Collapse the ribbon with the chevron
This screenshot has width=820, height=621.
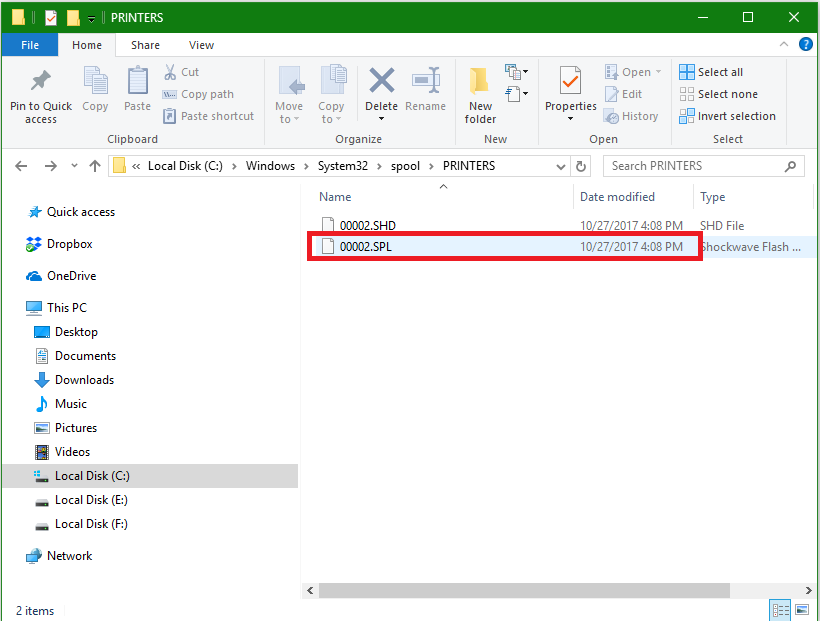point(786,45)
